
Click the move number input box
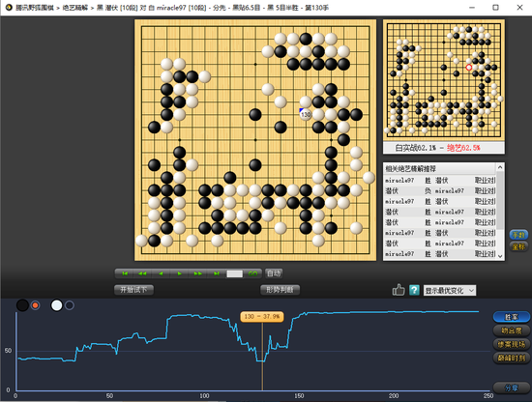click(235, 273)
